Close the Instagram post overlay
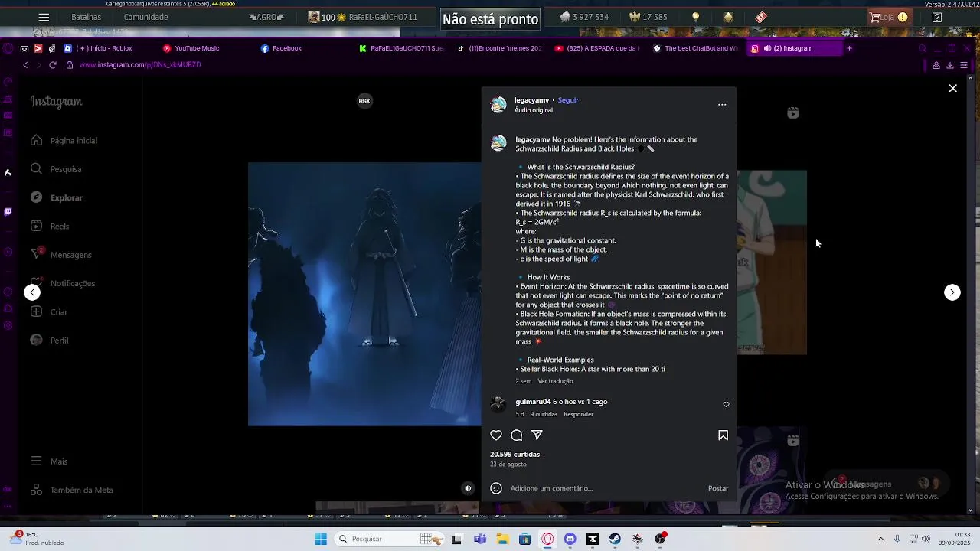The height and width of the screenshot is (551, 980). pyautogui.click(x=952, y=89)
